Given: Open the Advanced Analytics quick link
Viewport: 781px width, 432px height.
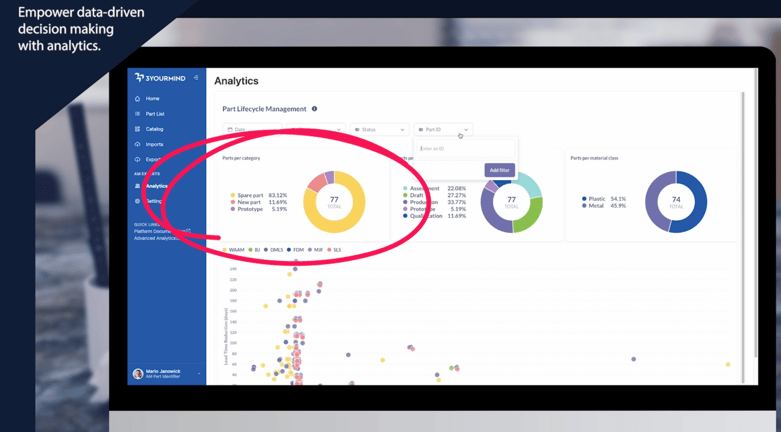Looking at the screenshot, I should pos(156,238).
